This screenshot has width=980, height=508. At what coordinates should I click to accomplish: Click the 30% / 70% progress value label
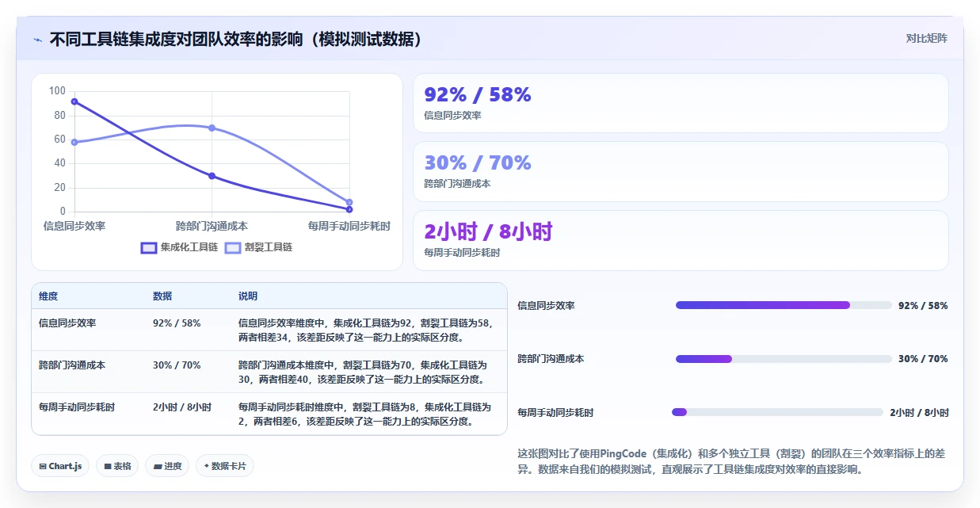point(923,359)
